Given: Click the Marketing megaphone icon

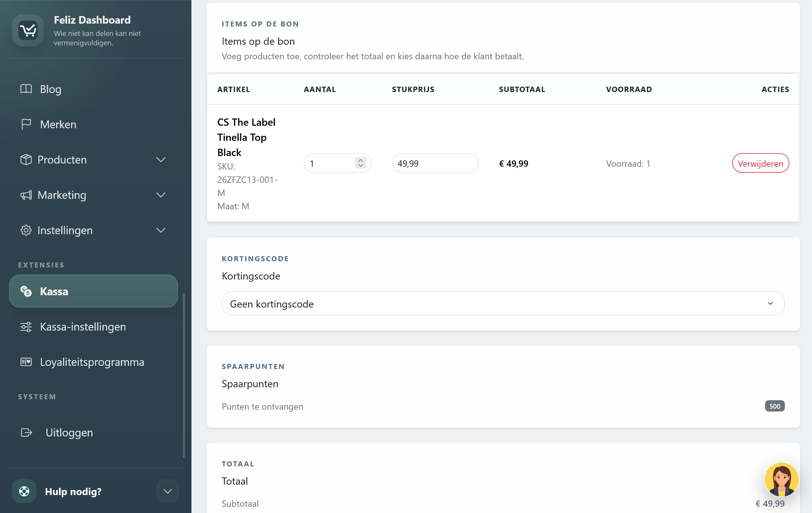Looking at the screenshot, I should 26,195.
